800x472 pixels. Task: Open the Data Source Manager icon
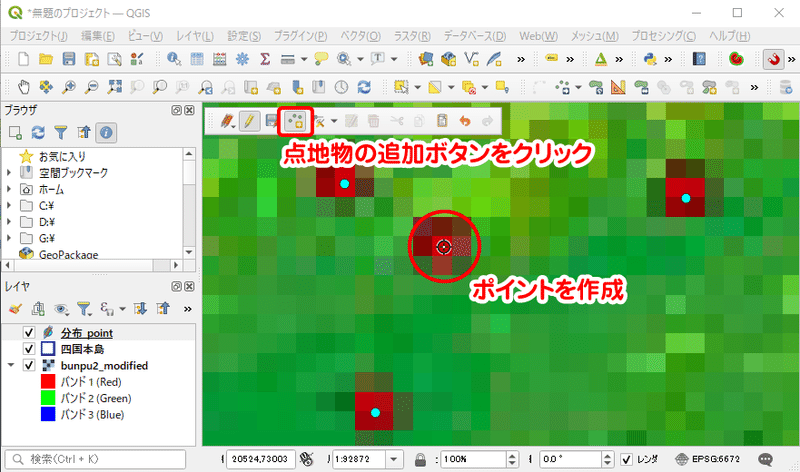(x=426, y=59)
